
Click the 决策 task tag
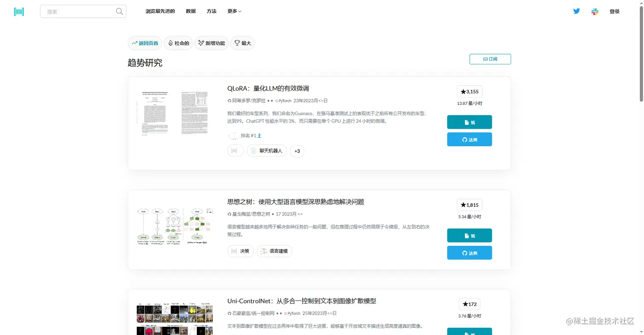click(x=240, y=251)
